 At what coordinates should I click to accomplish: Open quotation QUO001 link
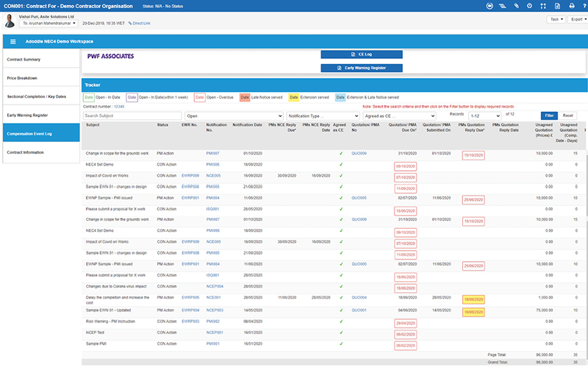coord(359,310)
